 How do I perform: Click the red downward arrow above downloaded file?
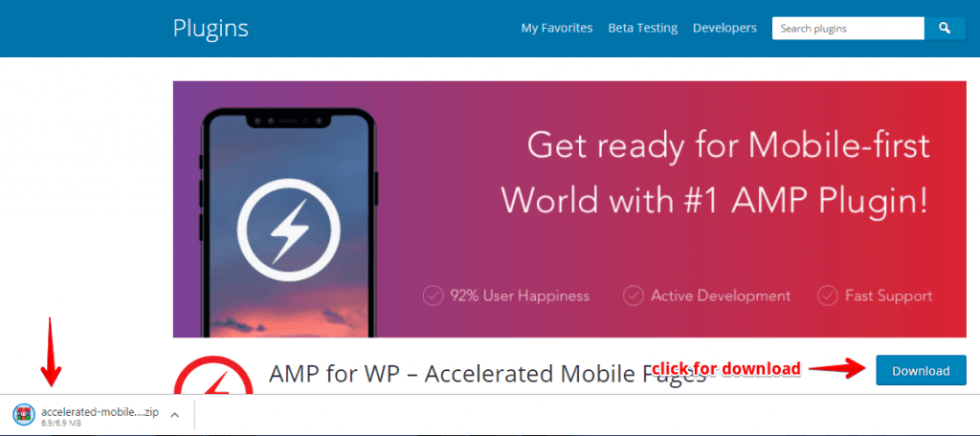point(51,352)
